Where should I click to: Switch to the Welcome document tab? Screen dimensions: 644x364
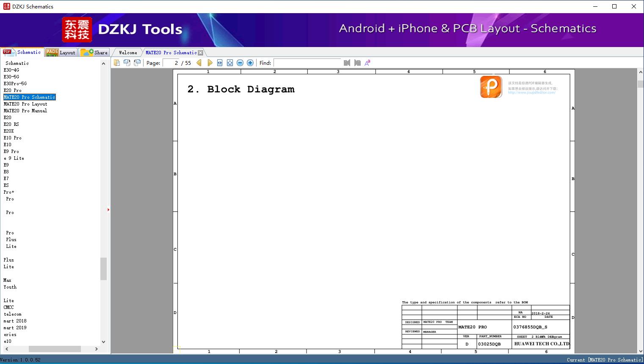pyautogui.click(x=128, y=53)
